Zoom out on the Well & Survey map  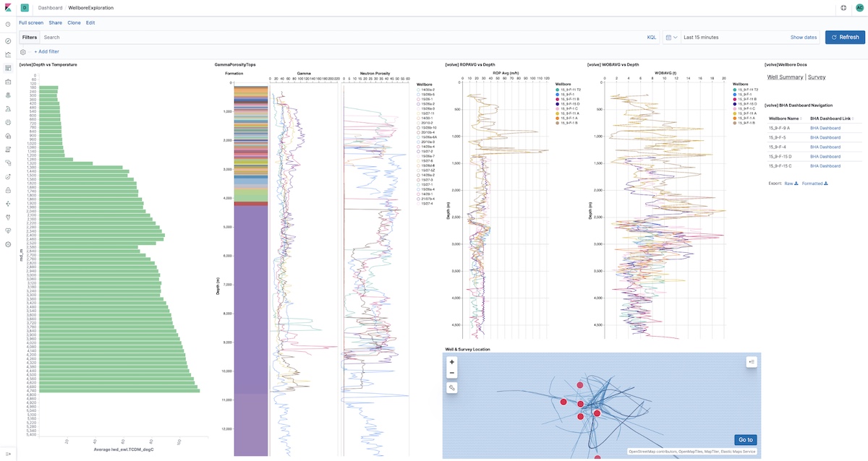click(x=452, y=373)
